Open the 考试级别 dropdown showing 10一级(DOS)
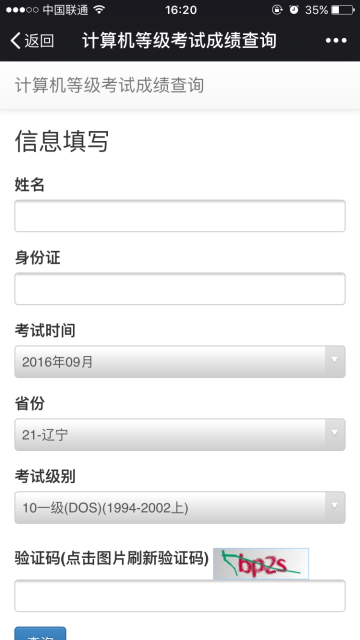This screenshot has height=640, width=360. pyautogui.click(x=180, y=507)
